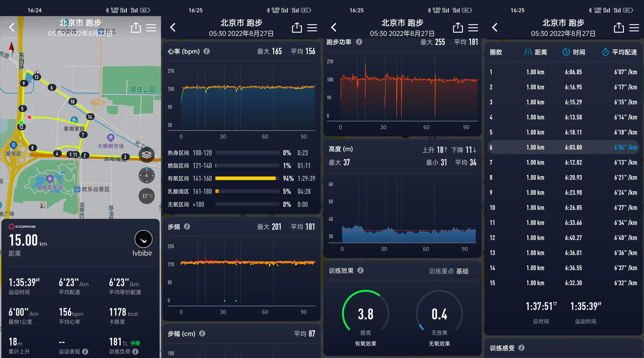The height and width of the screenshot is (358, 644).
Task: Open lvbibir user avatar
Action: click(x=143, y=239)
